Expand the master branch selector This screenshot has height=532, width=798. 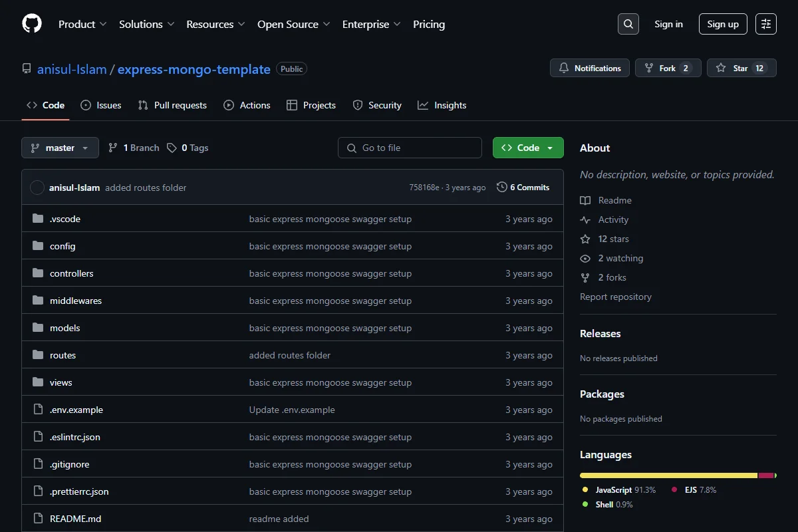pos(60,148)
